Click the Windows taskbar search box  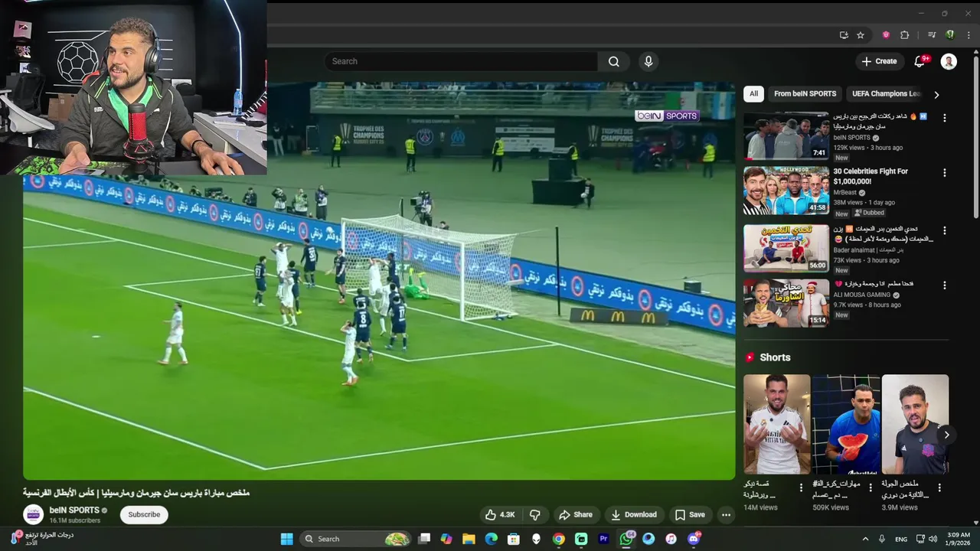point(354,539)
